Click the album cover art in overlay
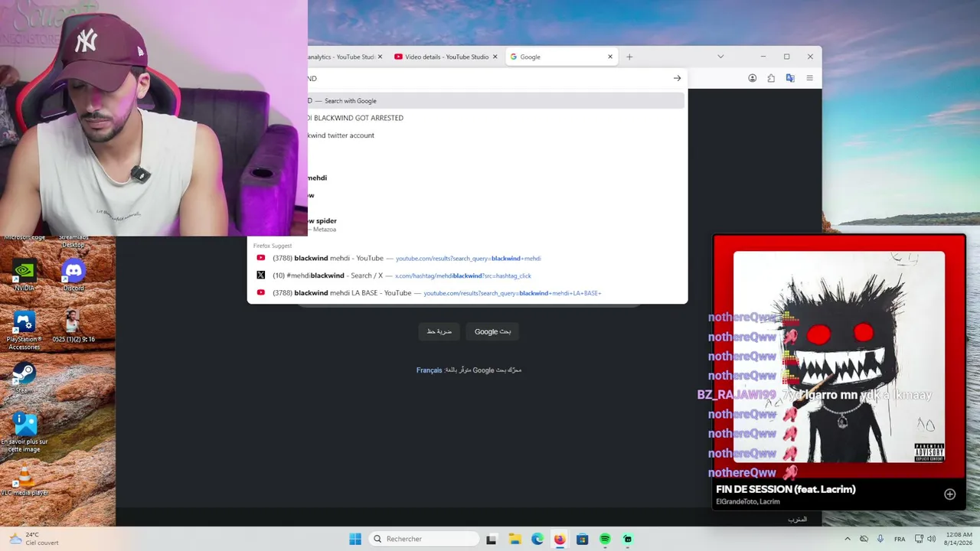Screen dimensions: 980x551 click(839, 357)
